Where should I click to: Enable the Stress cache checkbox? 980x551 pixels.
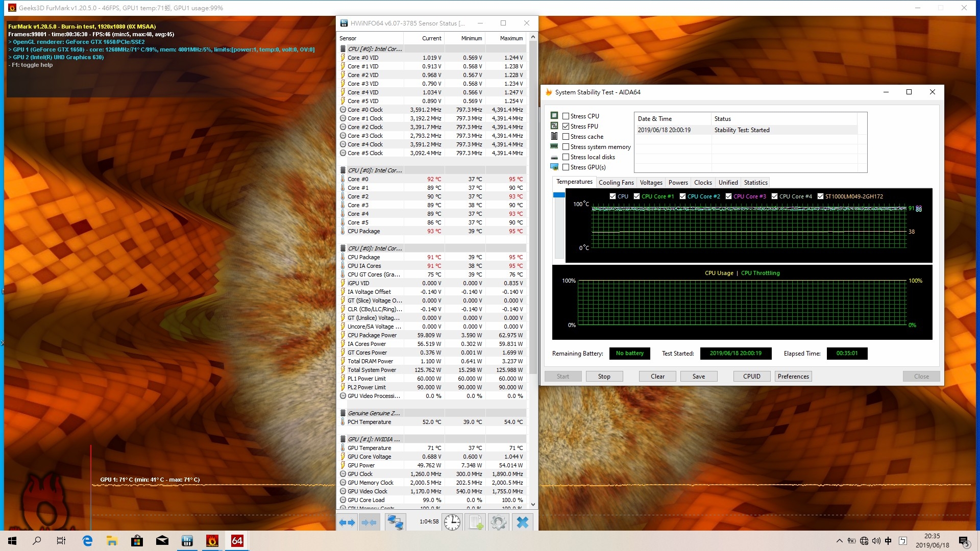[x=566, y=136]
